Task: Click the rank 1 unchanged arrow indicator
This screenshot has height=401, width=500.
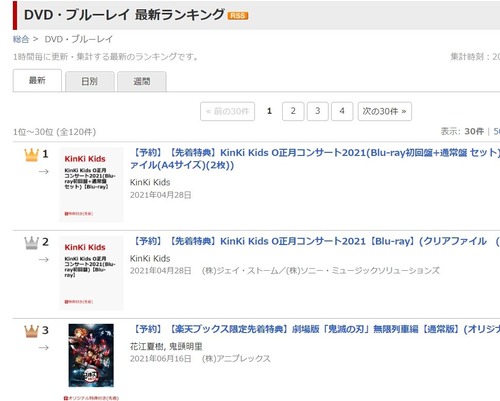Action: pos(44,172)
